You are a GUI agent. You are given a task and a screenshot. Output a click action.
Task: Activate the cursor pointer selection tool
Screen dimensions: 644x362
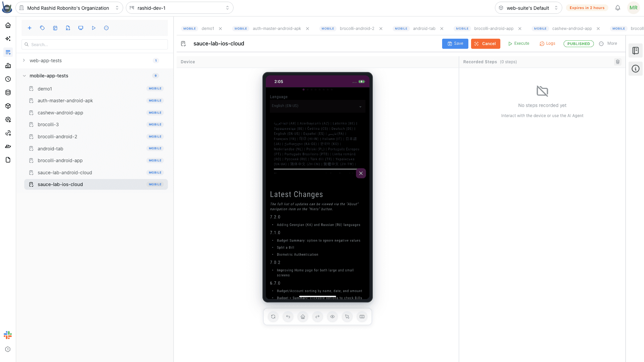(x=347, y=317)
